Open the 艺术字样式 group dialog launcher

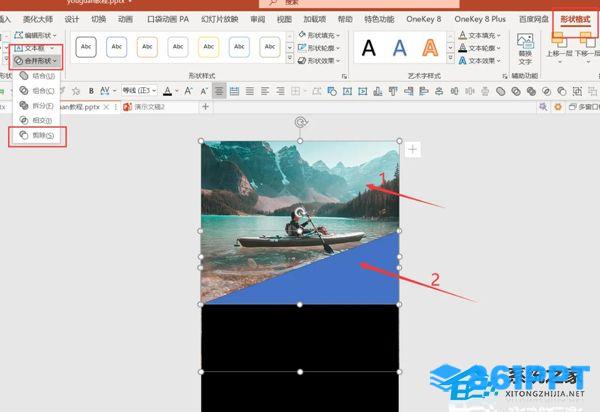click(505, 77)
